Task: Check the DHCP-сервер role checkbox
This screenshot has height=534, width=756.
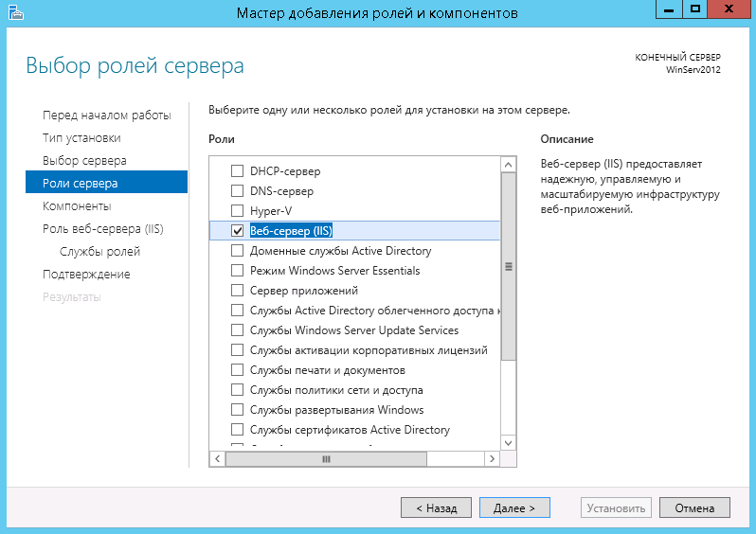Action: pos(238,171)
